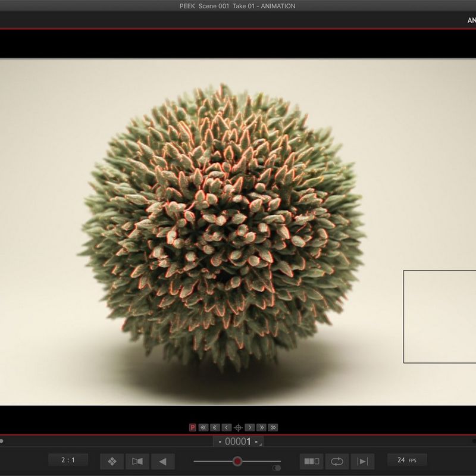Select the first-frame jump icon
The image size is (476, 476).
(x=203, y=427)
